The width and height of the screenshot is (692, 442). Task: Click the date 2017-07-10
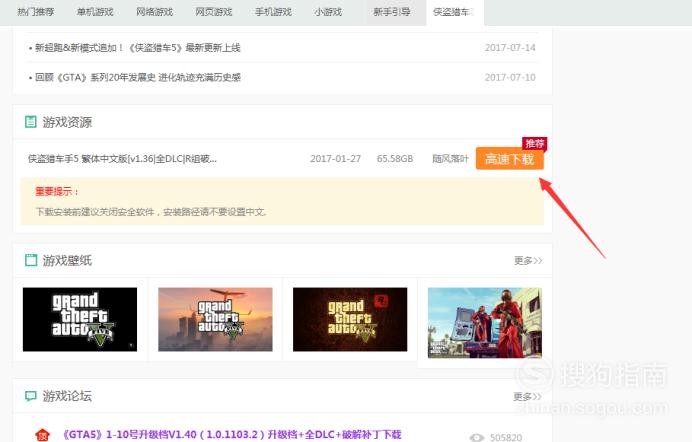[x=510, y=77]
